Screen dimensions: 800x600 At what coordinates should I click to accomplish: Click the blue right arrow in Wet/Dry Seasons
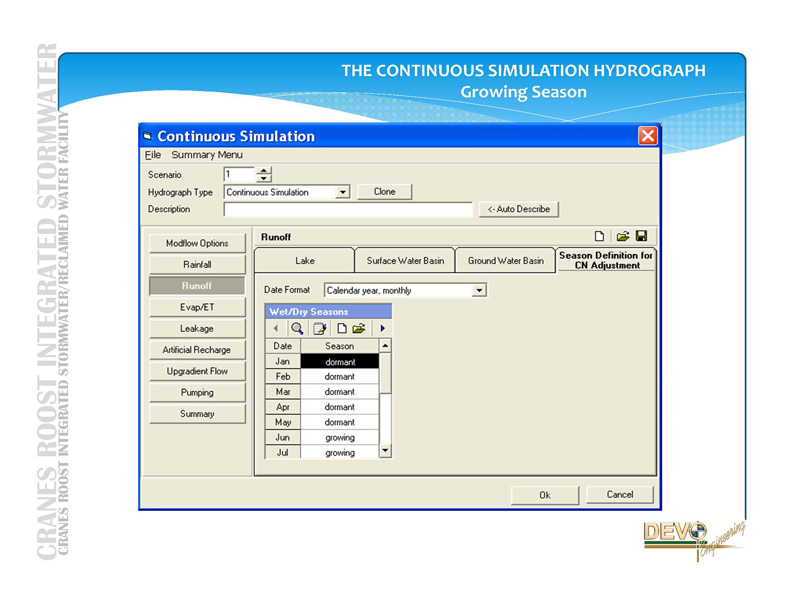coord(382,328)
